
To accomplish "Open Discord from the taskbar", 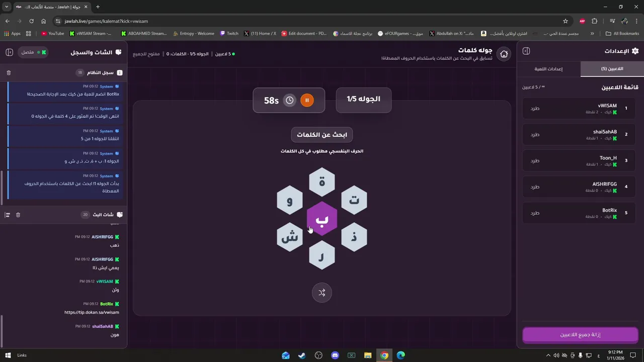I will click(335, 355).
